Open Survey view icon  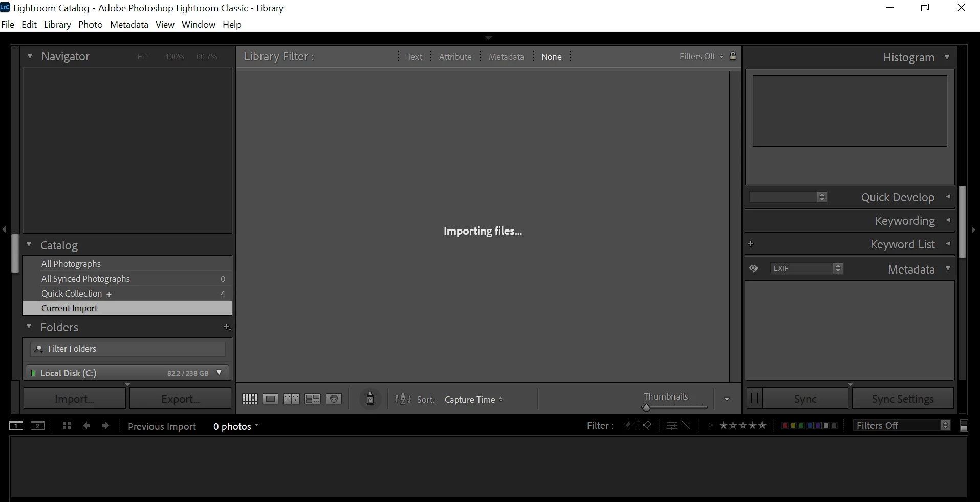312,399
